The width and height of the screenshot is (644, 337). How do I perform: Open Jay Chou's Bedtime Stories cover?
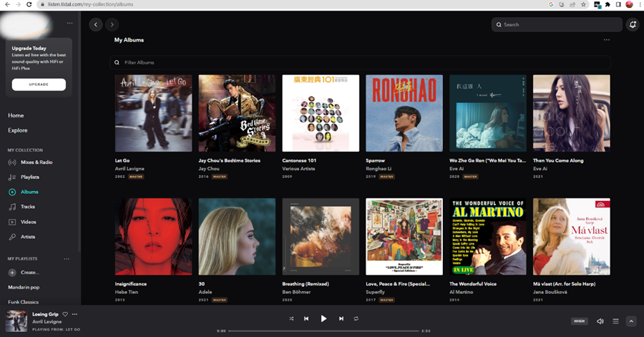(x=237, y=113)
